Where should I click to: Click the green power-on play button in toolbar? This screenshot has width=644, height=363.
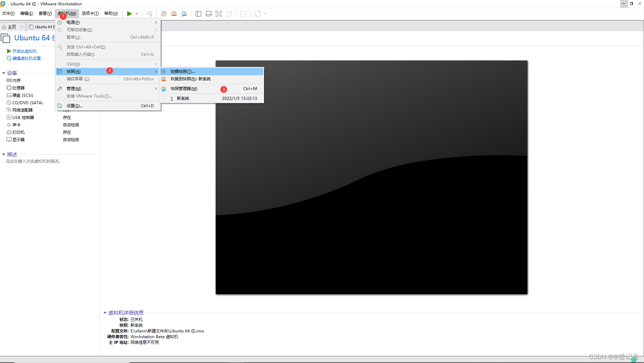click(129, 14)
